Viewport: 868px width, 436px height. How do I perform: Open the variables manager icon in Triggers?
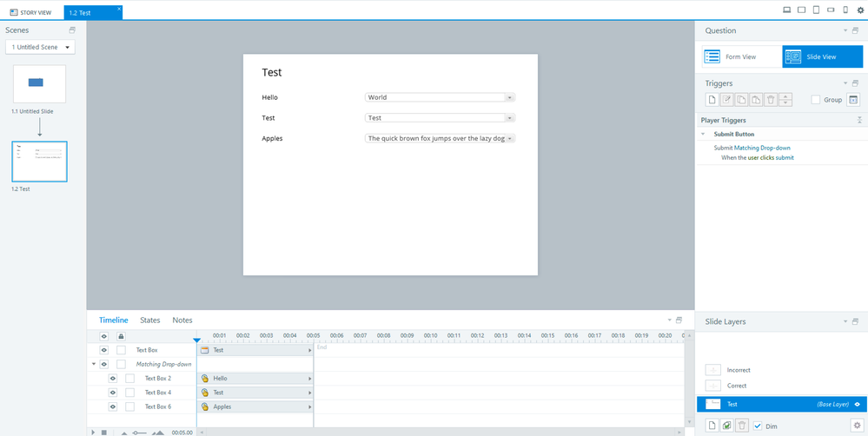tap(853, 100)
